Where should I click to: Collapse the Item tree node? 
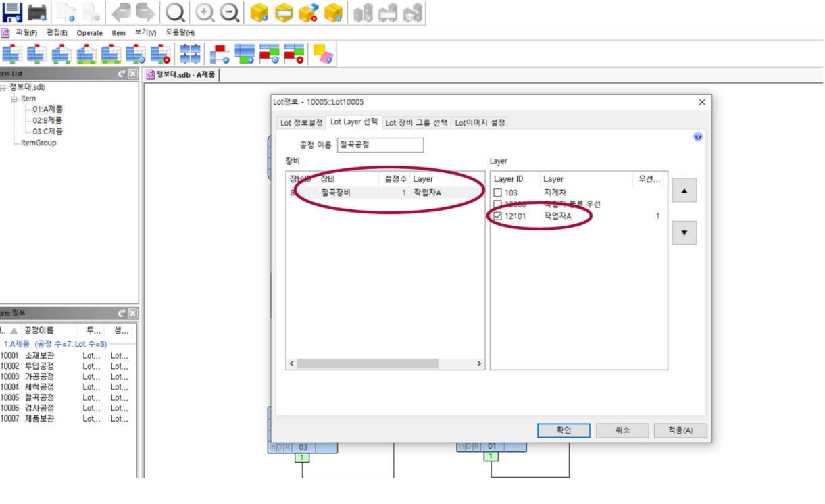(x=14, y=99)
